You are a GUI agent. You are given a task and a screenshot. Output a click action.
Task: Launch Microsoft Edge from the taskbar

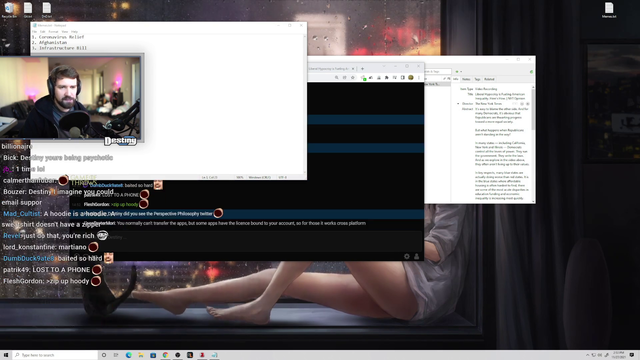click(129, 355)
